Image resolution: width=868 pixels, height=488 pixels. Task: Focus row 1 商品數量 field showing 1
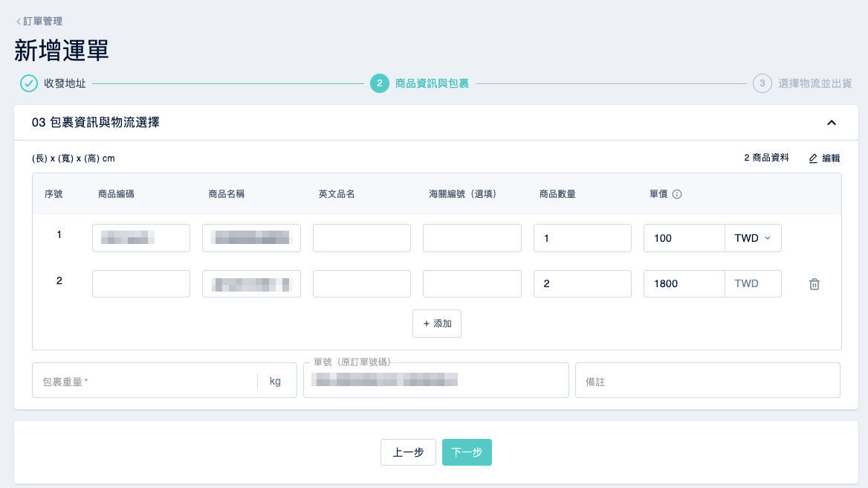(583, 238)
